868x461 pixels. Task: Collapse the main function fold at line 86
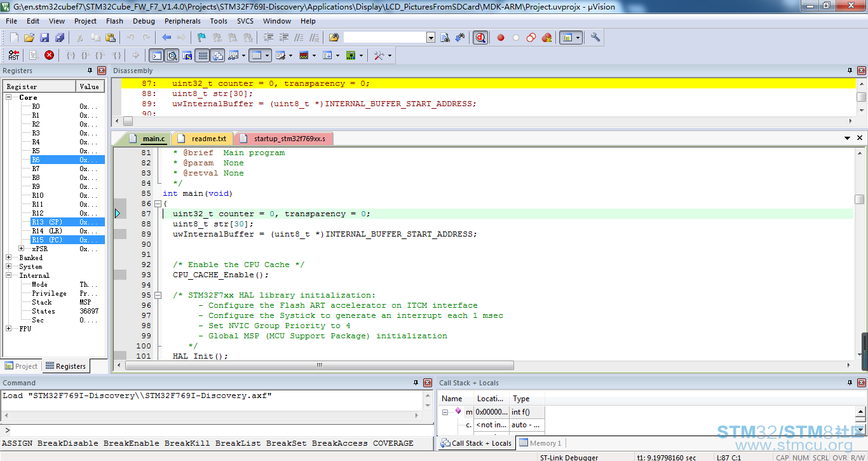coord(158,203)
